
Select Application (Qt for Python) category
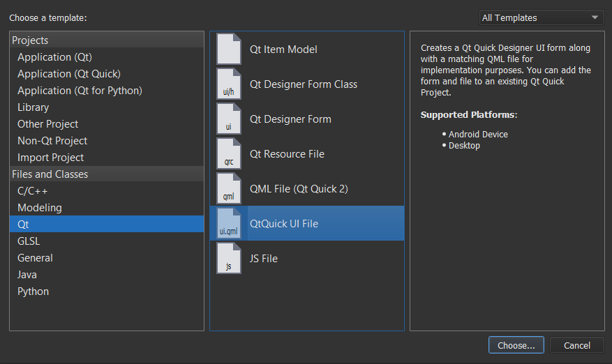coord(80,91)
